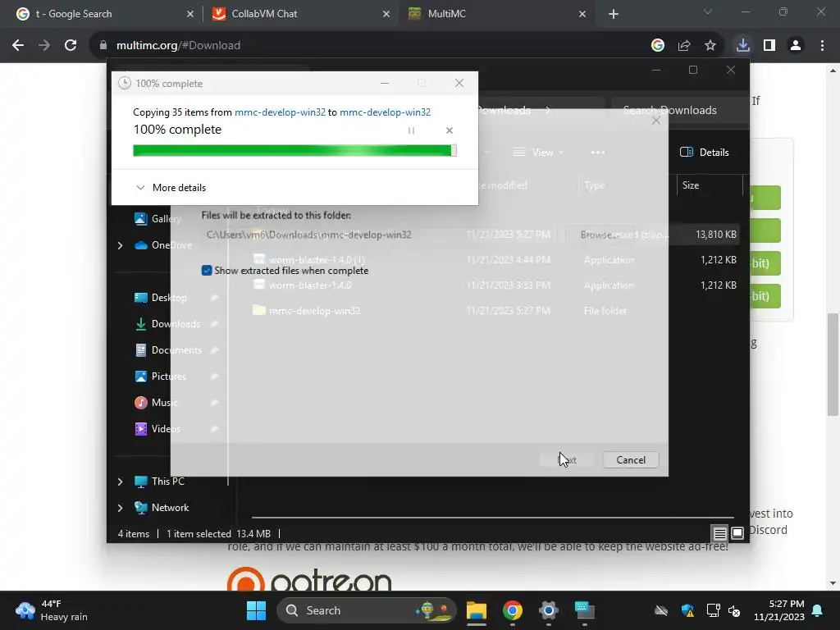
Task: Close the CollabVM Chat tab
Action: point(386,14)
